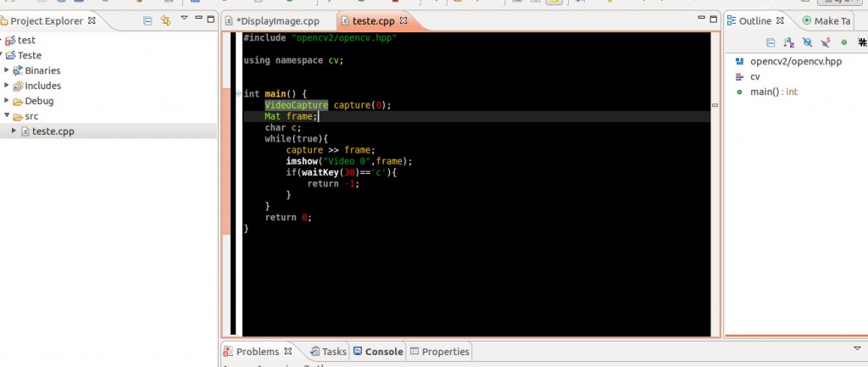Image resolution: width=868 pixels, height=367 pixels.
Task: Toggle the hash-symbol filter in Outline toolbar
Action: point(862,42)
